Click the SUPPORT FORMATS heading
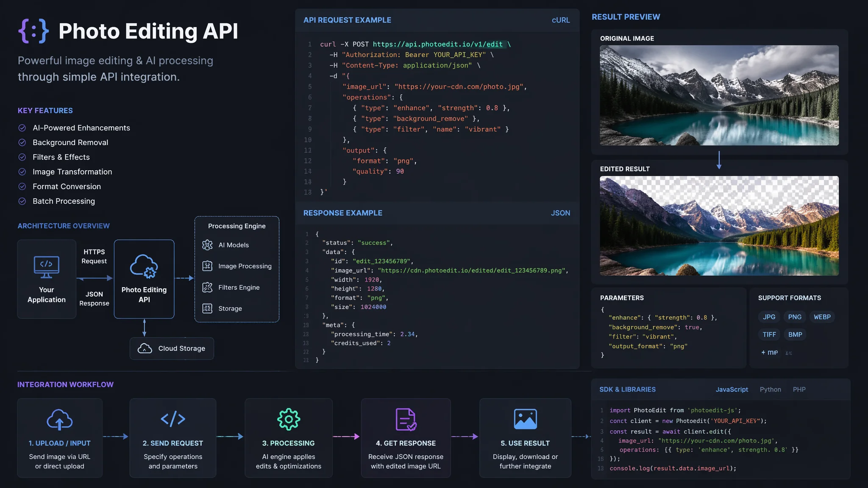Viewport: 868px width, 488px height. pos(789,298)
